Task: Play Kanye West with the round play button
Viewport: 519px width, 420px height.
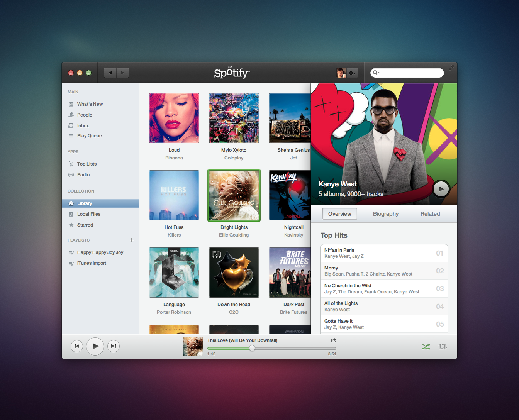Action: click(441, 189)
